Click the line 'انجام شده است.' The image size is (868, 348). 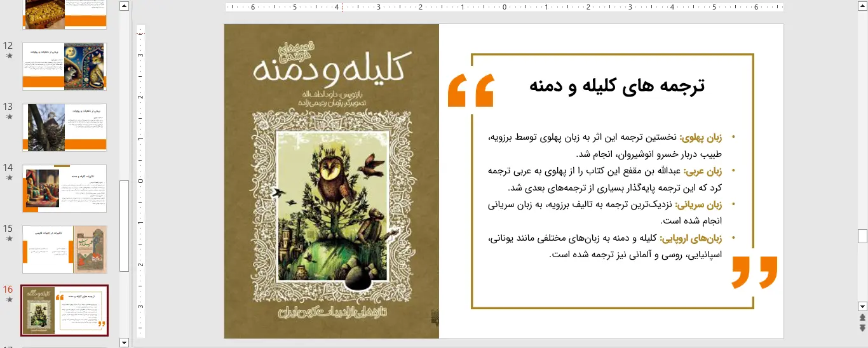(691, 222)
